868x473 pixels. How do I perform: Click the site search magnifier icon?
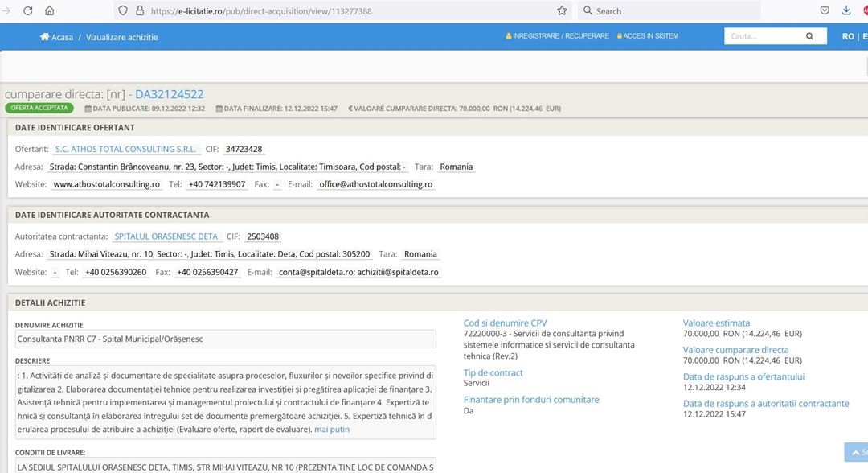point(810,36)
